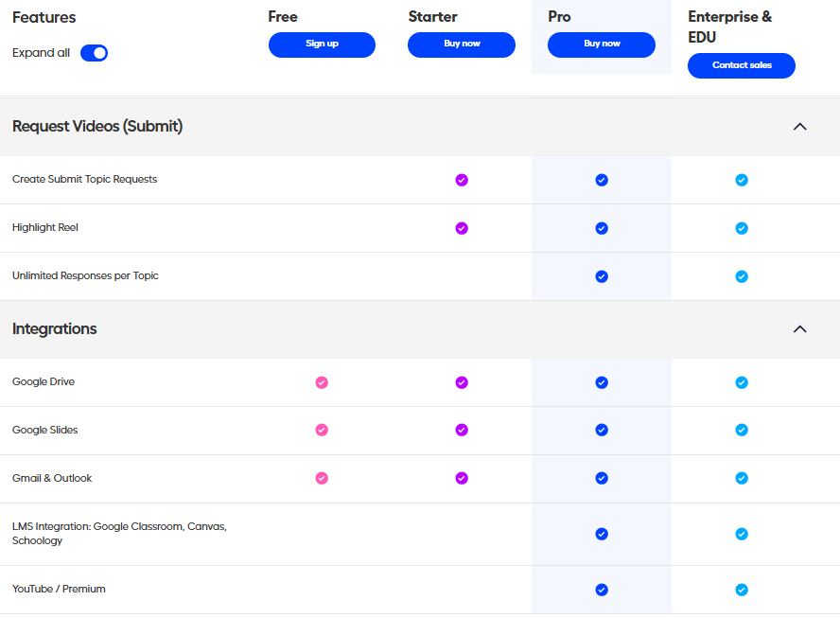Select the Pro plan column header
The height and width of the screenshot is (618, 840).
pos(559,17)
